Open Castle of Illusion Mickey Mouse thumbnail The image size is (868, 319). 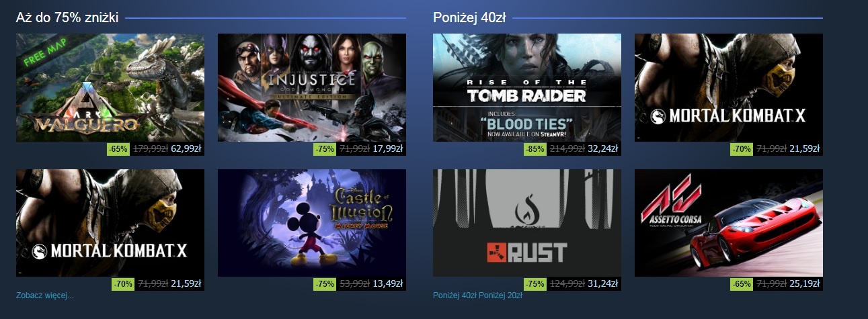point(312,223)
